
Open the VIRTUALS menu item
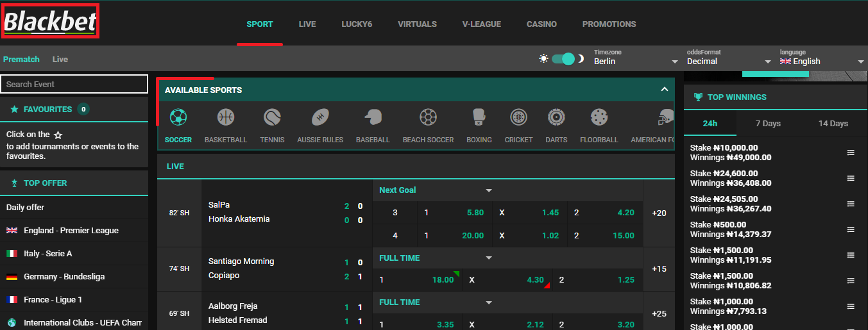pos(417,24)
